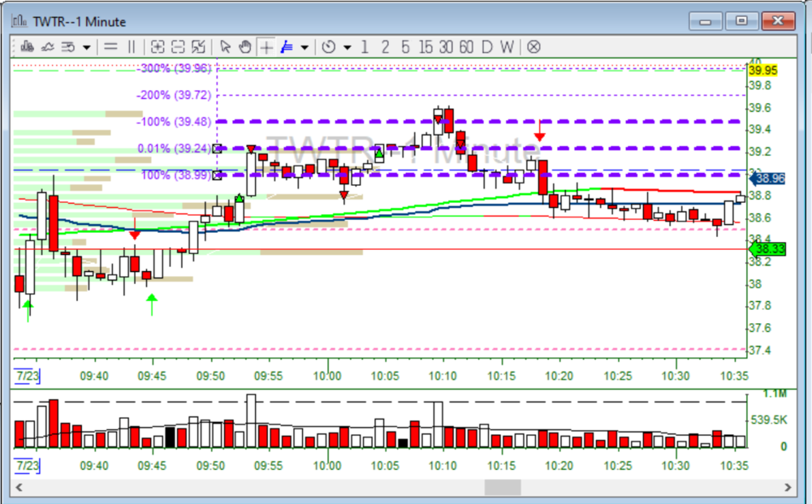Expand dropdown arrow beside Fibonacci tool
This screenshot has height=504, width=812.
pos(304,47)
